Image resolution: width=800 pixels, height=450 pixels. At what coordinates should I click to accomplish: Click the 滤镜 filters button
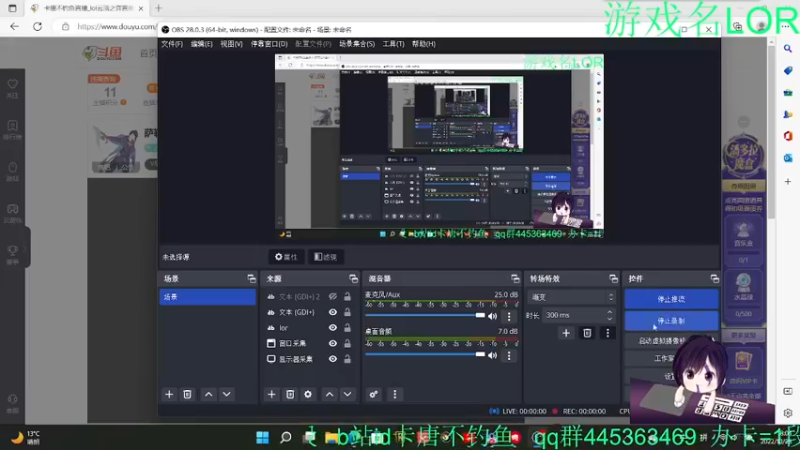click(x=326, y=257)
